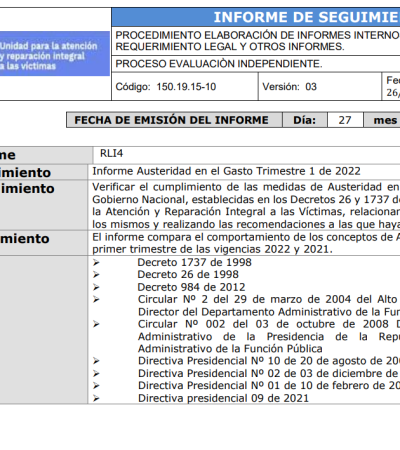The height and width of the screenshot is (450, 400).
Task: Click arrow bullet beside 'Directiva presidencial 09 de 2021'
Action: (96, 398)
